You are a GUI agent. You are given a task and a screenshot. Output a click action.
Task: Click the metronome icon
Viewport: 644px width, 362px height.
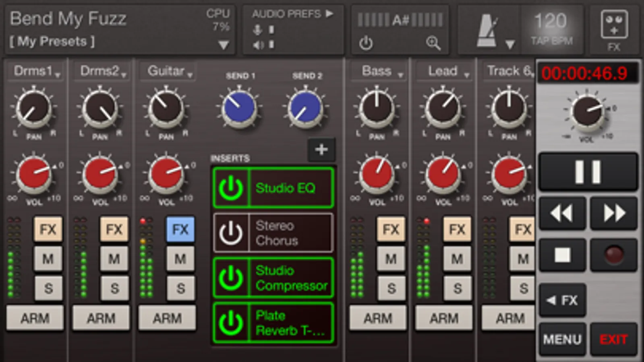click(487, 31)
